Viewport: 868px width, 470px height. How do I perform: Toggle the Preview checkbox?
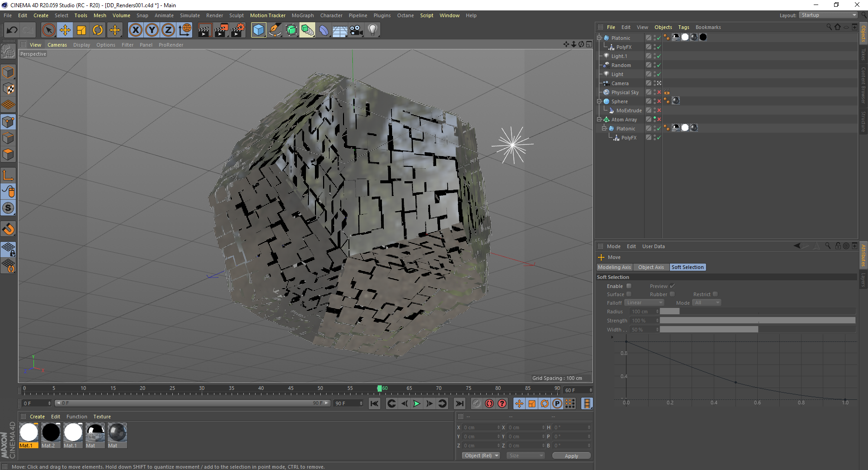coord(672,286)
